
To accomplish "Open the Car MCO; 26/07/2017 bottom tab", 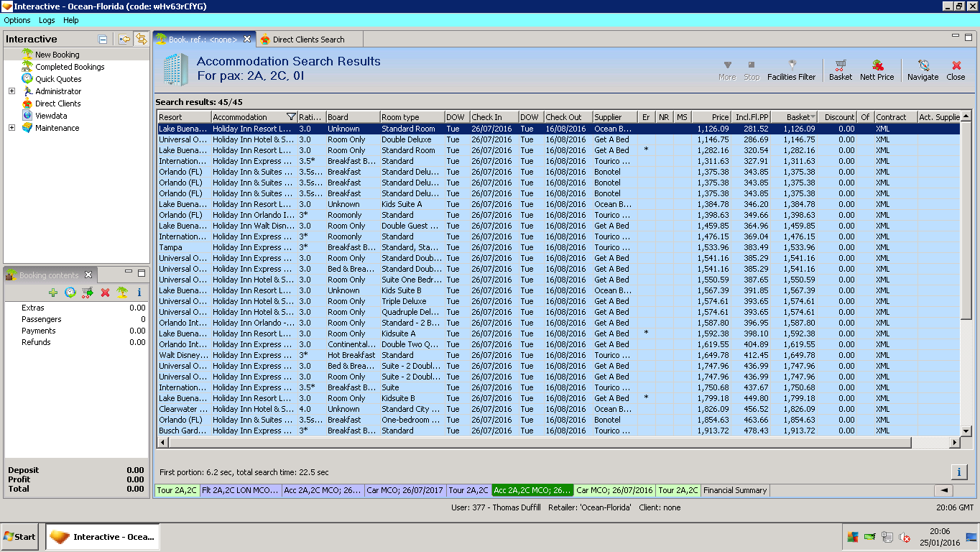I will pyautogui.click(x=405, y=491).
